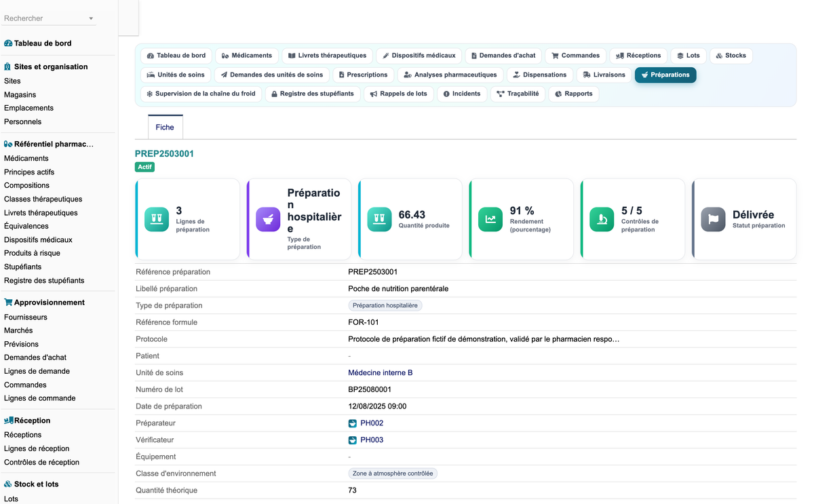Image resolution: width=814 pixels, height=504 pixels.
Task: Open Lignes de commande in the sidebar
Action: [40, 399]
